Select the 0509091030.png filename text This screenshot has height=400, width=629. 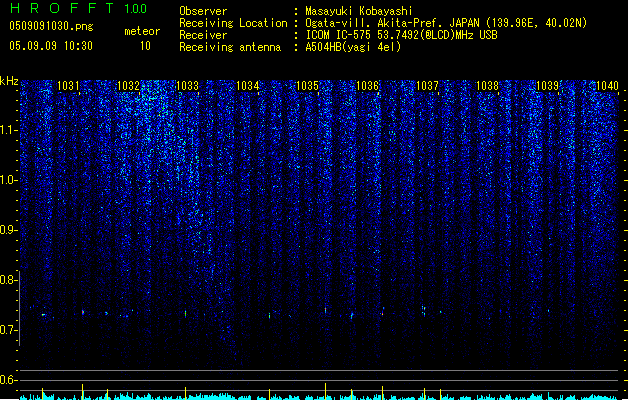(51, 26)
